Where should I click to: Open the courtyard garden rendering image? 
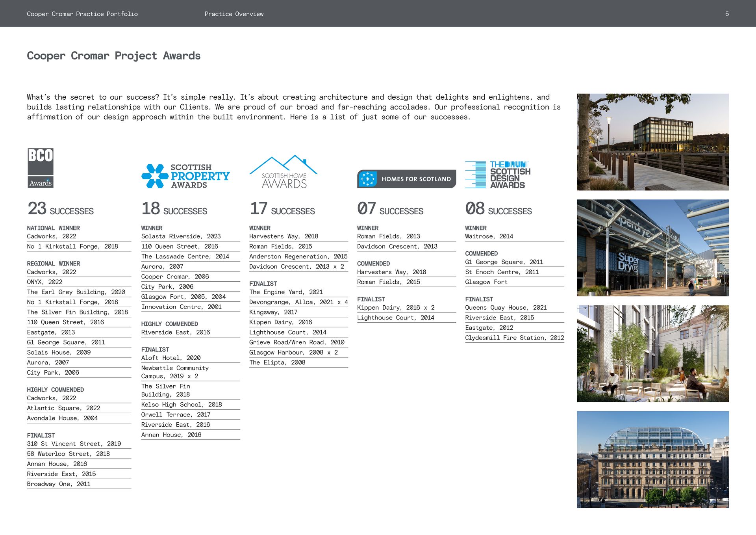[653, 354]
